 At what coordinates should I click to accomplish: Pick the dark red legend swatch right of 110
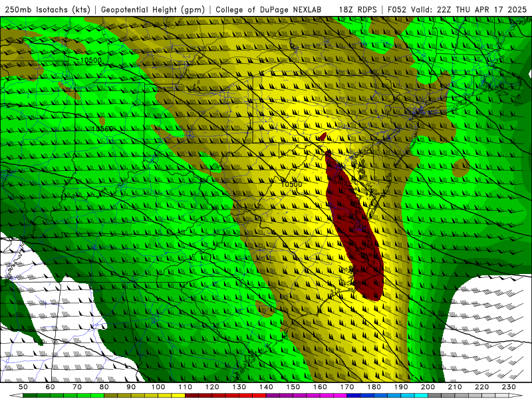192,396
